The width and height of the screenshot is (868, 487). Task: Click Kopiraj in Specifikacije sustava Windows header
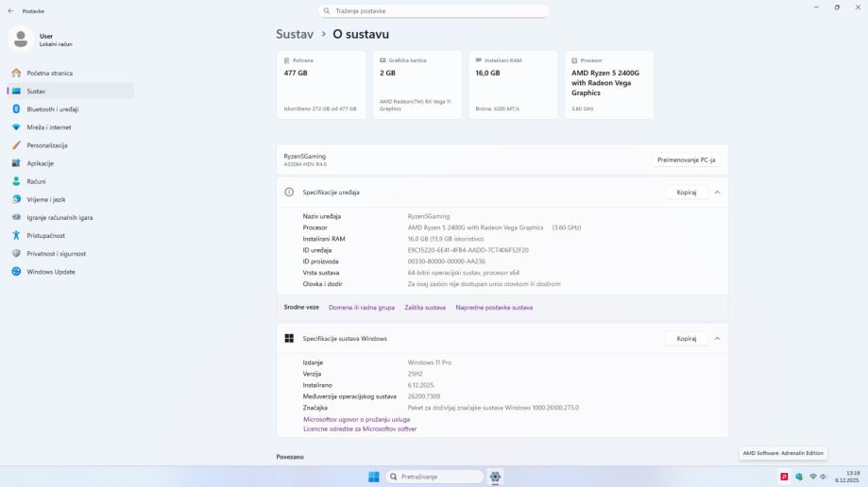click(687, 338)
